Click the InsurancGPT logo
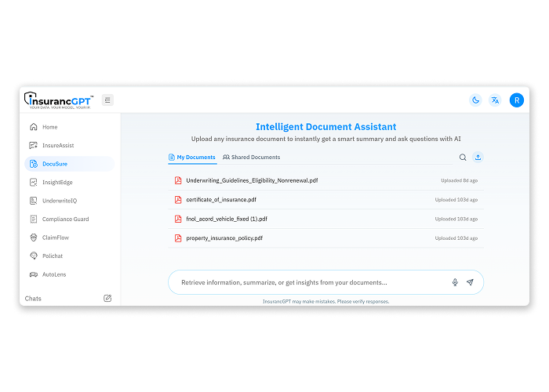Image resolution: width=549 pixels, height=392 pixels. pos(59,100)
